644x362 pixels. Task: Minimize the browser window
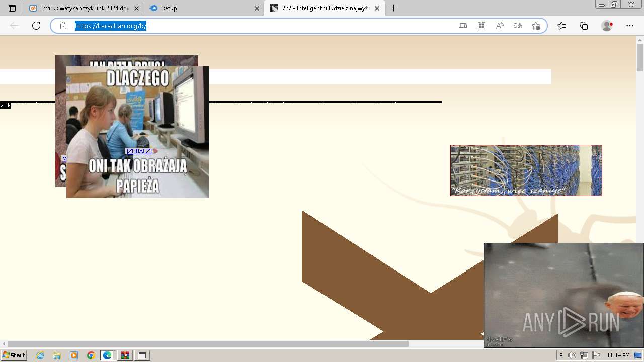click(x=602, y=5)
